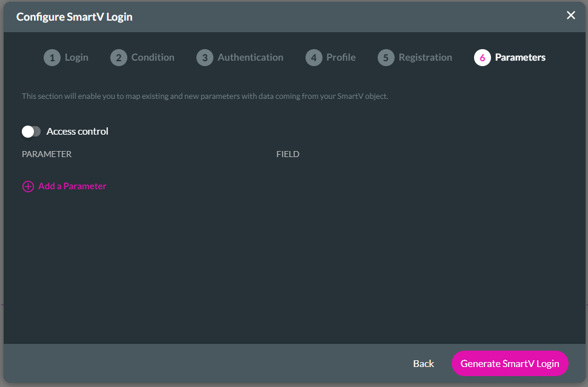Click the step 4 number circle
Screen dimensions: 588x387
click(313, 58)
